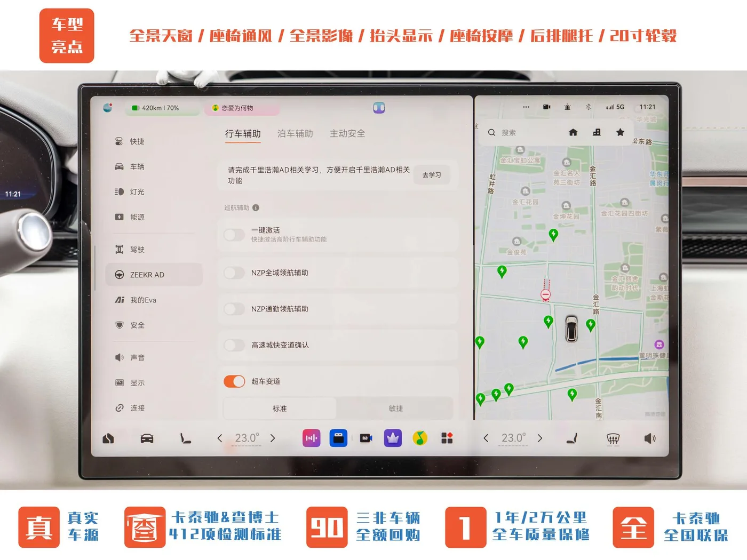This screenshot has width=747, height=560.
Task: Tap the driver seat icon in the dock
Action: click(185, 438)
